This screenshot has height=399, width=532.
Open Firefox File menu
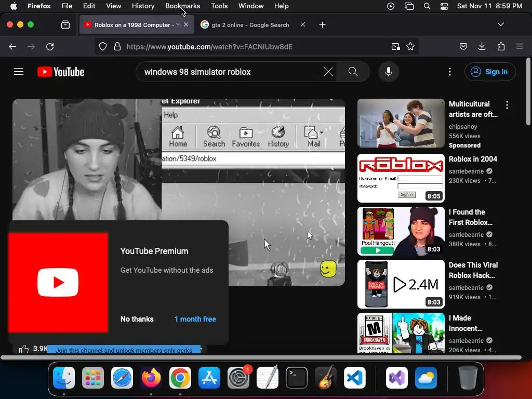(x=67, y=6)
